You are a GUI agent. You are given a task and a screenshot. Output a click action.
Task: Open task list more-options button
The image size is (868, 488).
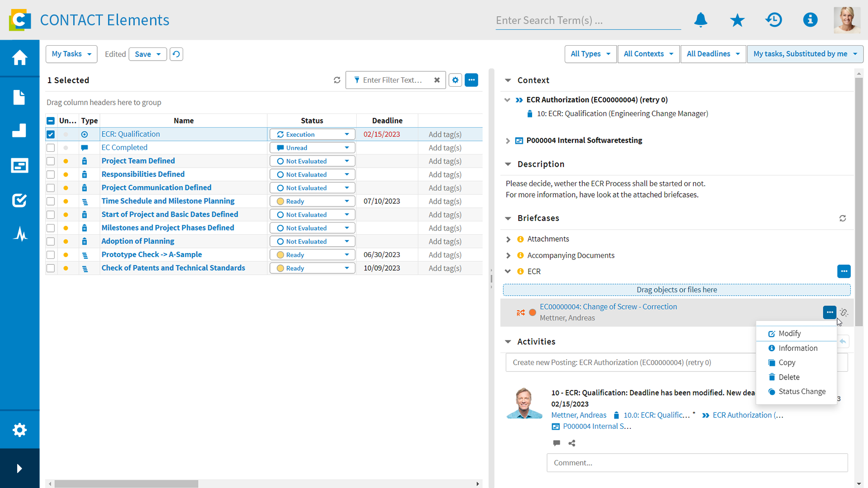tap(472, 80)
